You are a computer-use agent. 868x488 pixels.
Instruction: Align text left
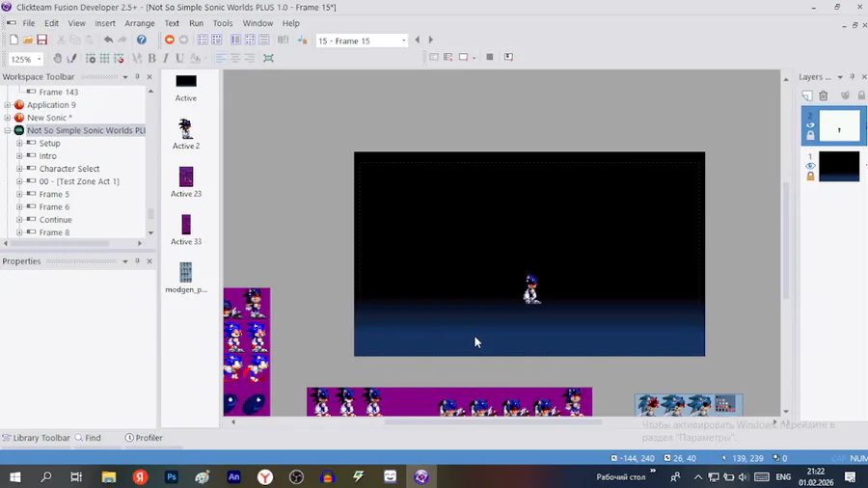tap(220, 58)
